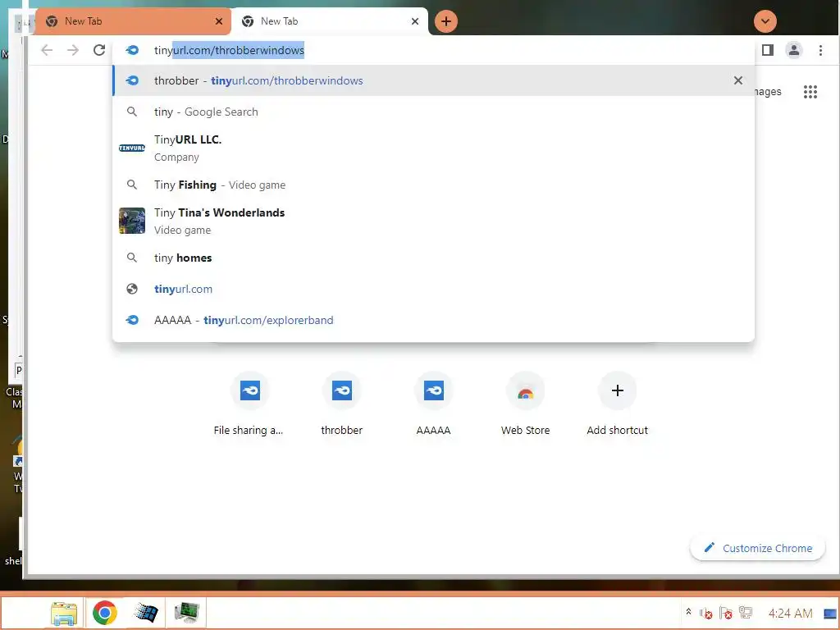Open the circuit board taskbar icon
The width and height of the screenshot is (840, 630).
coord(186,613)
